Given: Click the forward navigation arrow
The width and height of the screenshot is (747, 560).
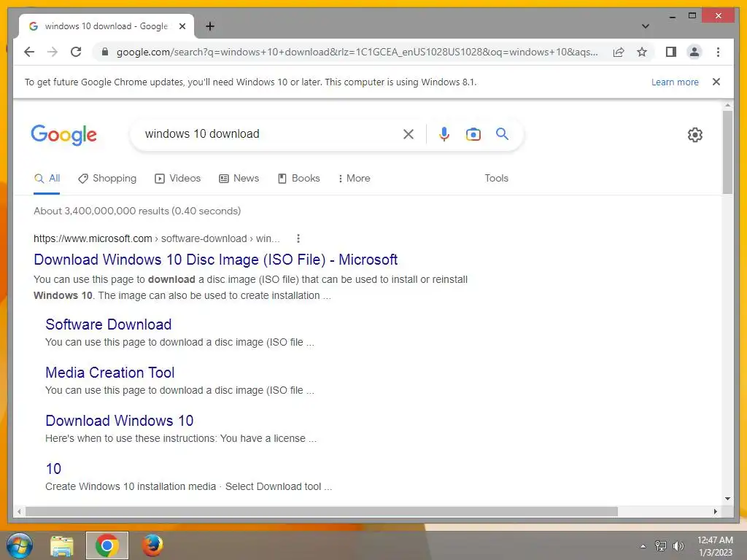Looking at the screenshot, I should tap(53, 52).
